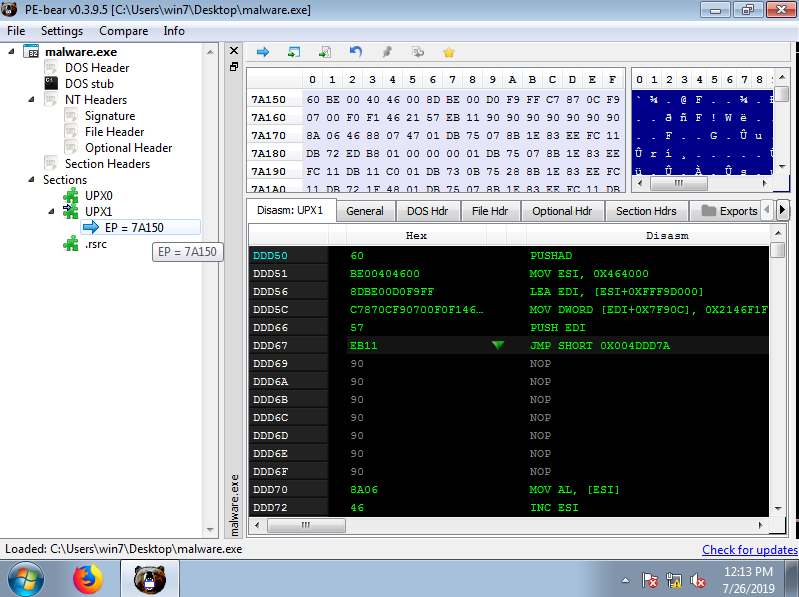Switch to the Section Hdrs tab
Viewport: 799px width, 597px height.
click(x=646, y=211)
